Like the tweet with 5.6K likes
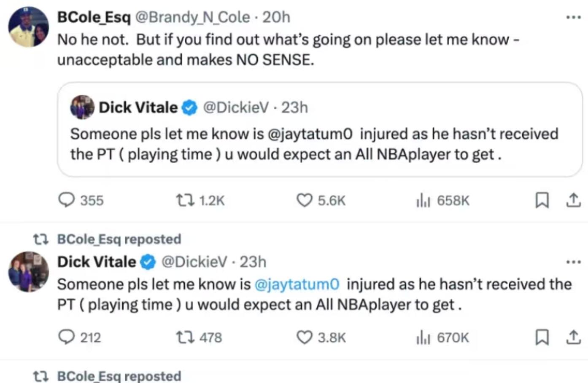The height and width of the screenshot is (383, 588). pos(305,200)
